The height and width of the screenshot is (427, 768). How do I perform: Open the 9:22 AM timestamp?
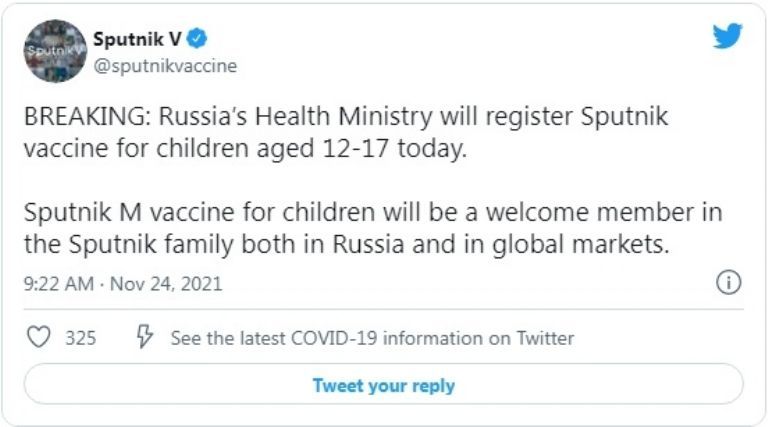[56, 284]
